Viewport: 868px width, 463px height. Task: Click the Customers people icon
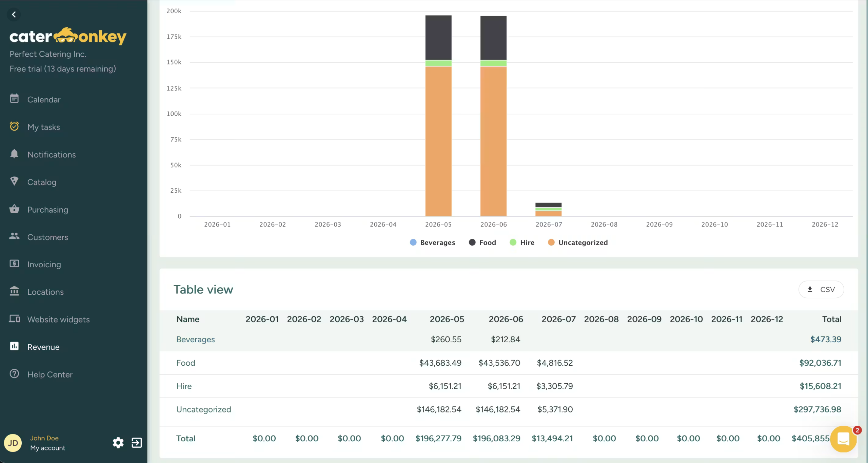tap(14, 236)
